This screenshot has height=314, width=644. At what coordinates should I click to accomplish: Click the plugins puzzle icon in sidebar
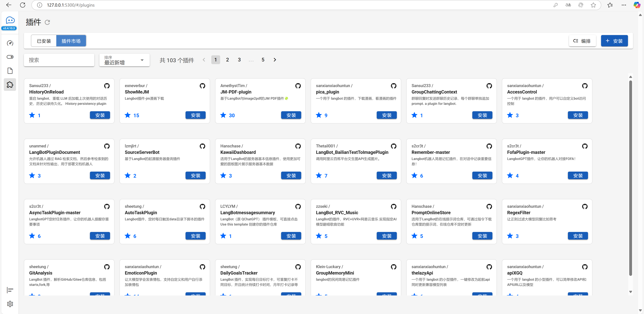pos(10,85)
